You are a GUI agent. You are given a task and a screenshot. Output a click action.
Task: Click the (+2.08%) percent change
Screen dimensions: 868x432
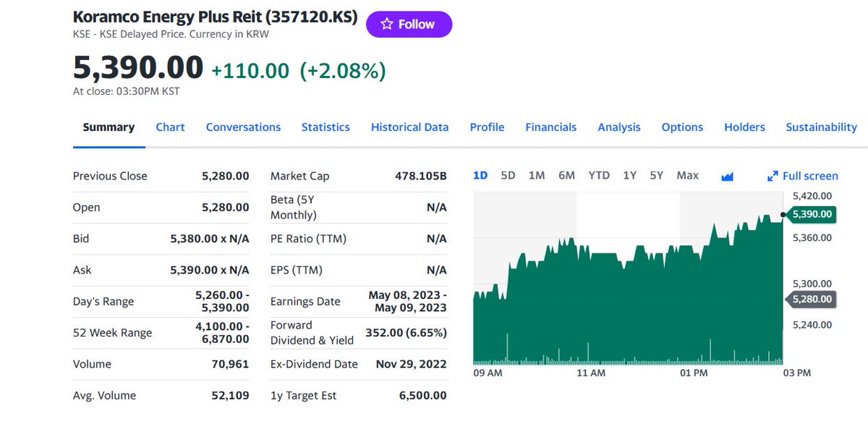pos(343,70)
